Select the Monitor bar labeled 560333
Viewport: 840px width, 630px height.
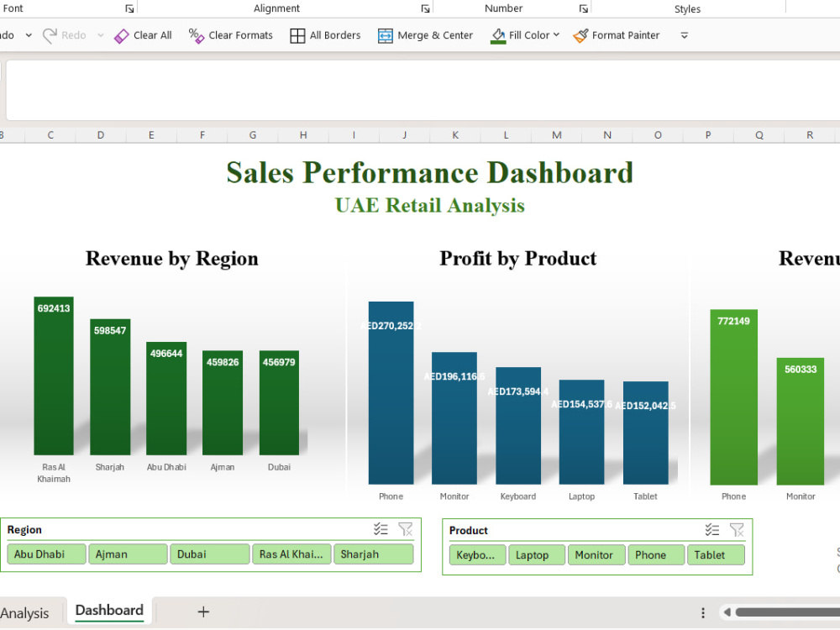pyautogui.click(x=801, y=421)
